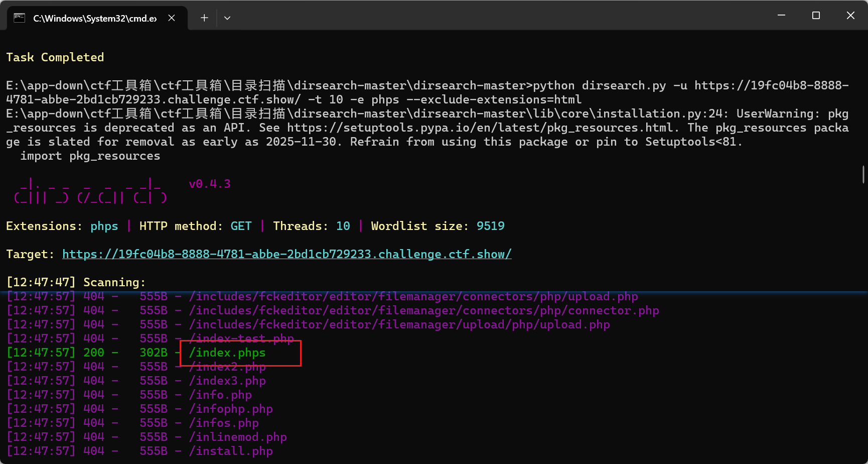Click the vertical scrollbar thumb
This screenshot has width=868, height=464.
[863, 175]
